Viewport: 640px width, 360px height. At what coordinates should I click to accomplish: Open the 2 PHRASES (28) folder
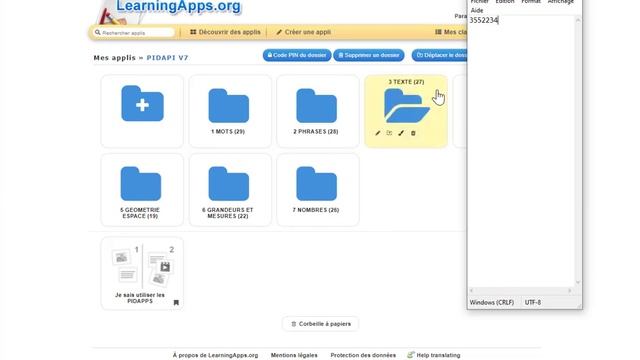[316, 106]
